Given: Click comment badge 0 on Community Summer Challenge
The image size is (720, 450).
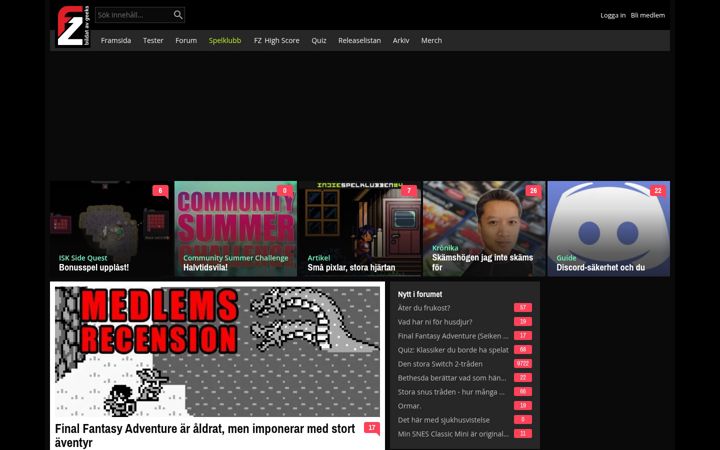Looking at the screenshot, I should click(x=285, y=191).
